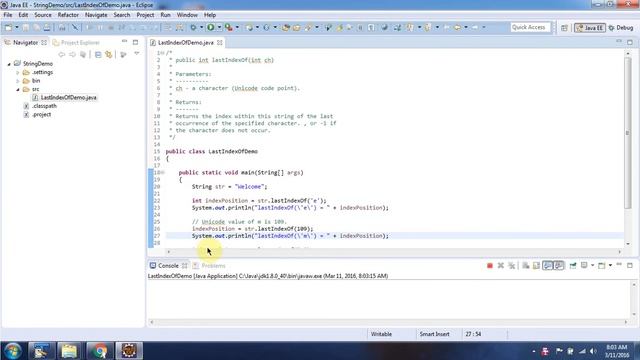Click the Windows Start button

click(x=13, y=351)
